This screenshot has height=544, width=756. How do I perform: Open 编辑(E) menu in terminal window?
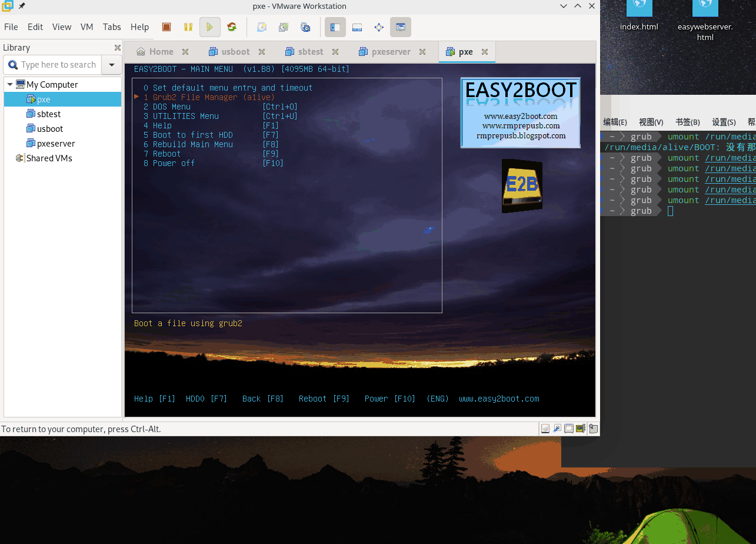(615, 122)
